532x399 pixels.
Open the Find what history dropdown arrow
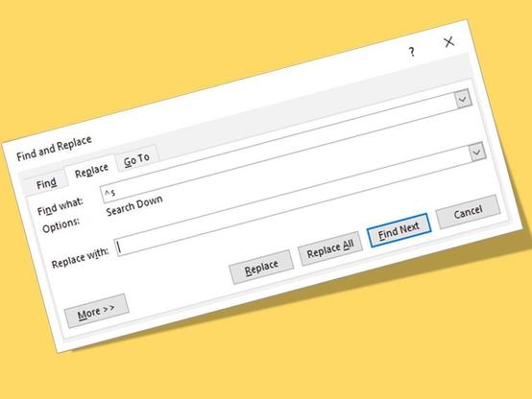coord(463,99)
